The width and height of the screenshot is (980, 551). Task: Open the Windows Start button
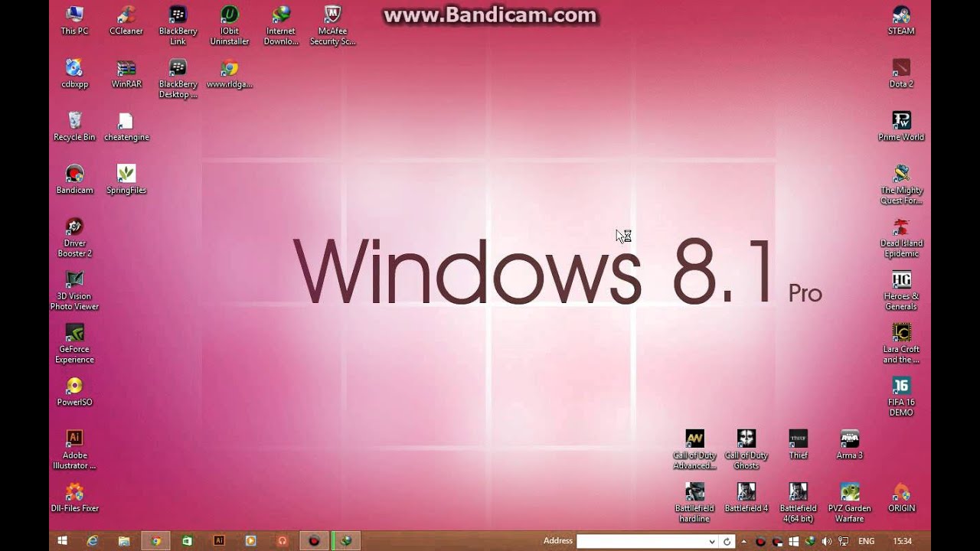tap(63, 541)
